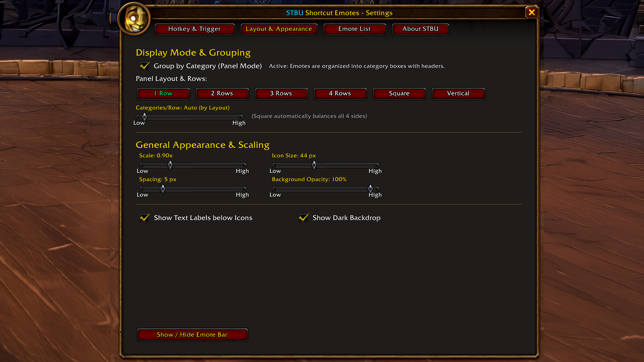The width and height of the screenshot is (644, 362).
Task: Click the Background Opacity slider
Action: [x=326, y=189]
